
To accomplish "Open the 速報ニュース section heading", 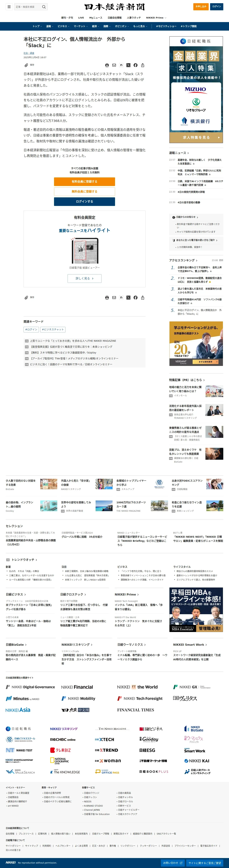I will coord(179,153).
